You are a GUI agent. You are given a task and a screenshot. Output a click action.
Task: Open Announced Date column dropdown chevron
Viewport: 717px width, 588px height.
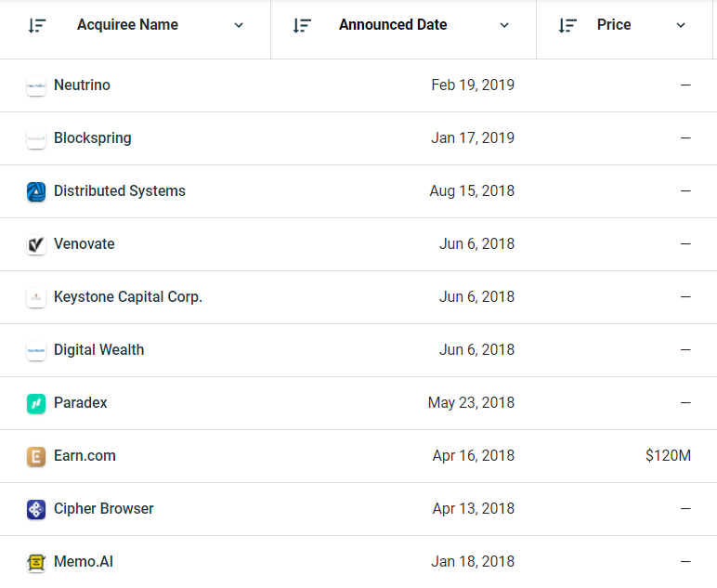pos(504,25)
